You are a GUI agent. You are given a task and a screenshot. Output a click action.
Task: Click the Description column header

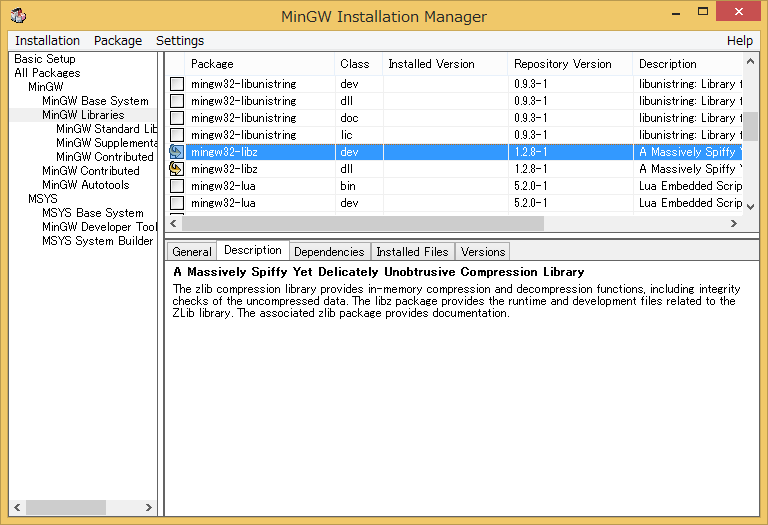tap(688, 64)
